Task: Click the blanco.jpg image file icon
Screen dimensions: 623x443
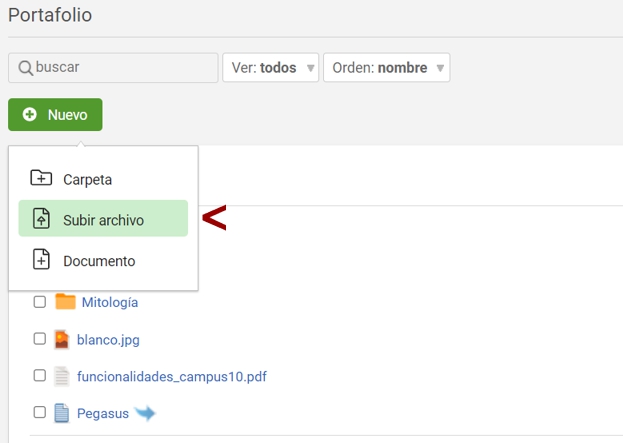Action: (62, 339)
